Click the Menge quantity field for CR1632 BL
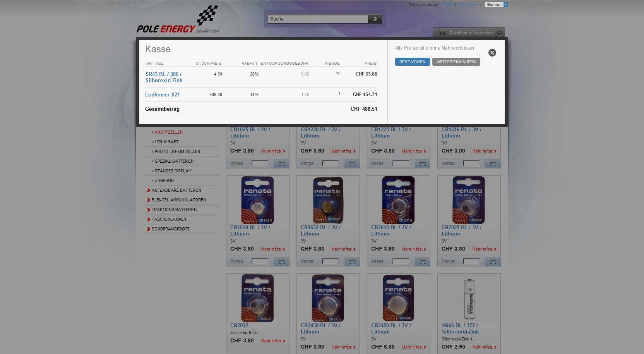The width and height of the screenshot is (644, 354). tap(330, 261)
